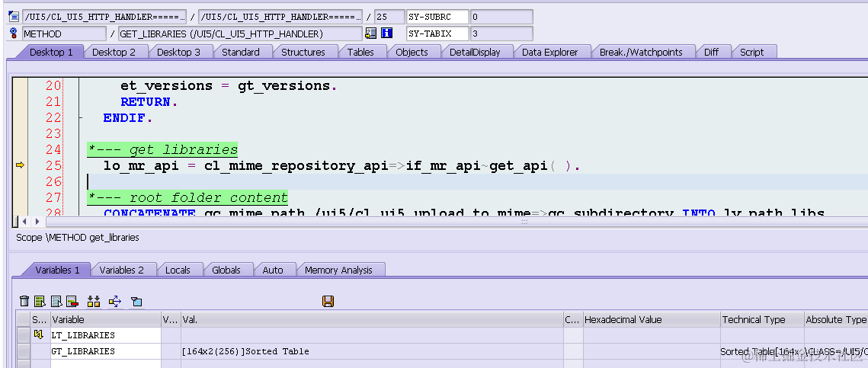The image size is (868, 368).
Task: Click the first green table-list icon in variables toolbar
Action: click(40, 302)
